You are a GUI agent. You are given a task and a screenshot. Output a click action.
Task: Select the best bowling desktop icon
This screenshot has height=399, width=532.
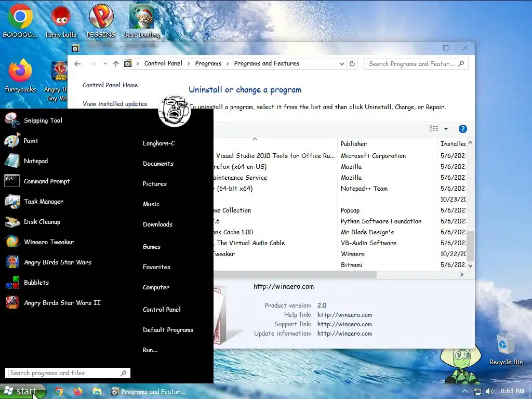[141, 21]
